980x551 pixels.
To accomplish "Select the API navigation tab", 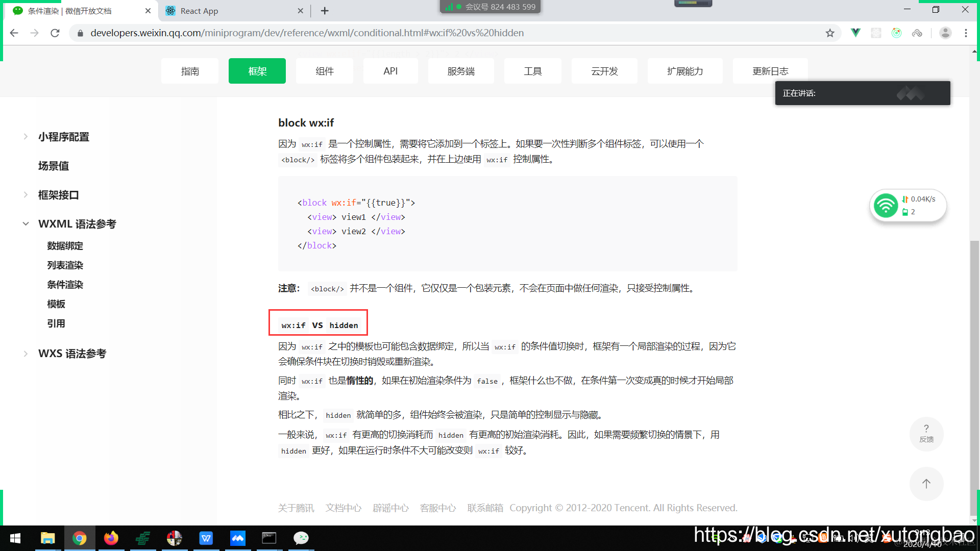I will click(x=390, y=71).
